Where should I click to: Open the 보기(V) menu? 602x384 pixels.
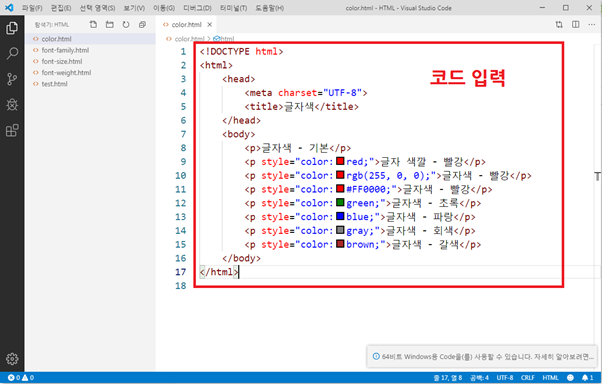(x=134, y=8)
